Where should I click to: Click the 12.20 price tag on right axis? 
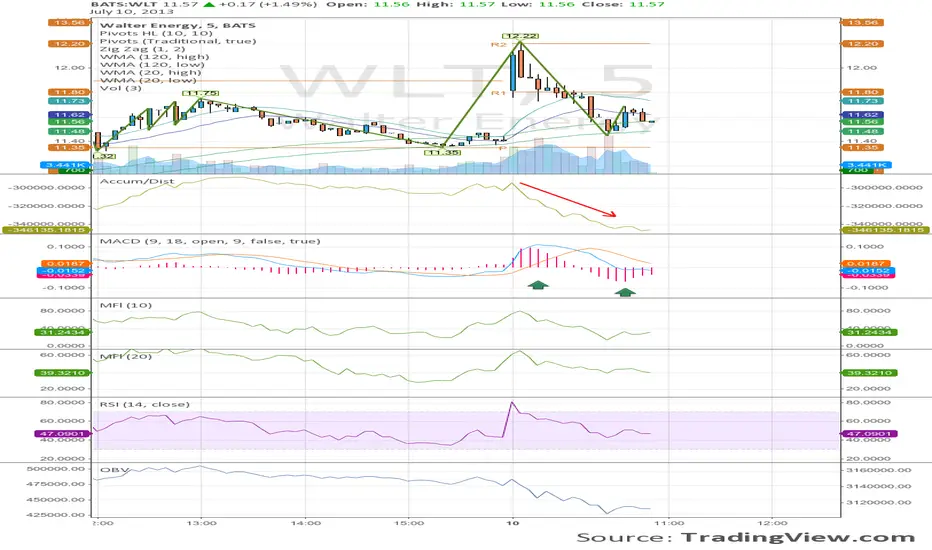(x=862, y=44)
